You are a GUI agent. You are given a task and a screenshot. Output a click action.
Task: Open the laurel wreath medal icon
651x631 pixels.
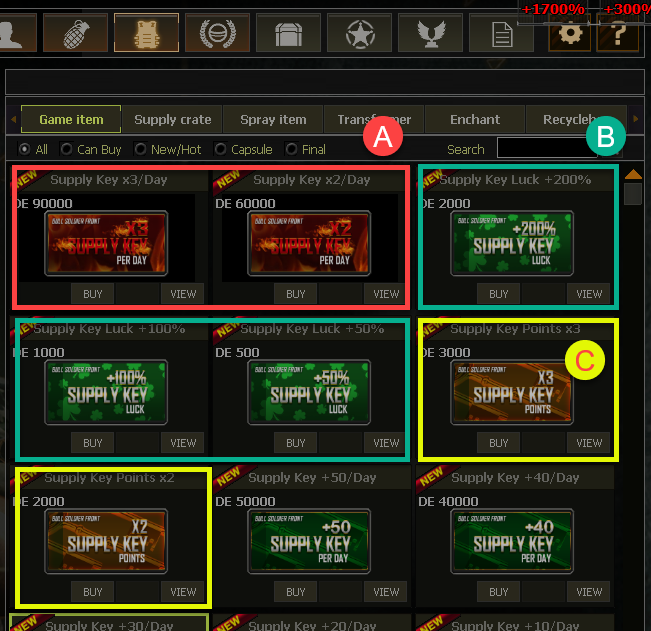point(218,32)
